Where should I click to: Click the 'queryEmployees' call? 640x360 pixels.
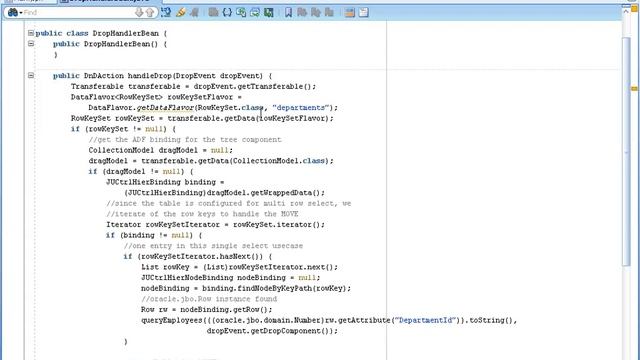[x=172, y=320]
